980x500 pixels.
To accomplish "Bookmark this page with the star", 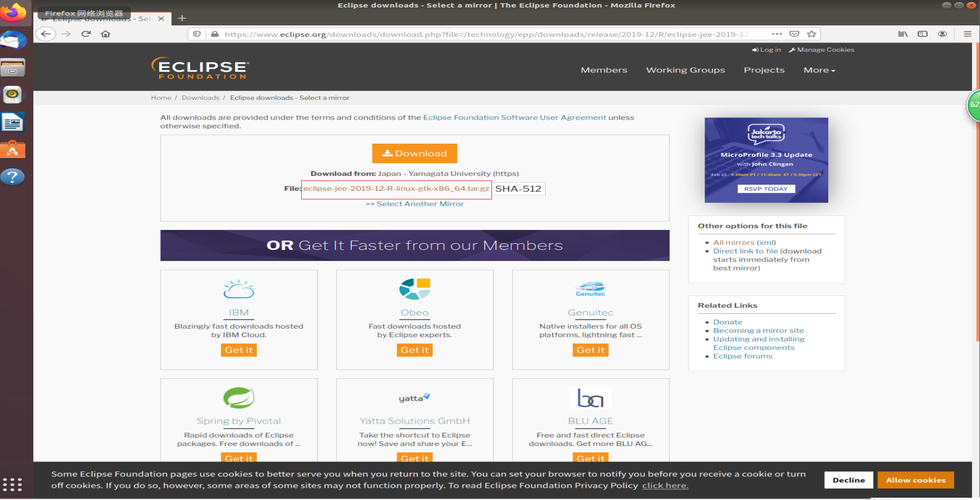I will 812,34.
